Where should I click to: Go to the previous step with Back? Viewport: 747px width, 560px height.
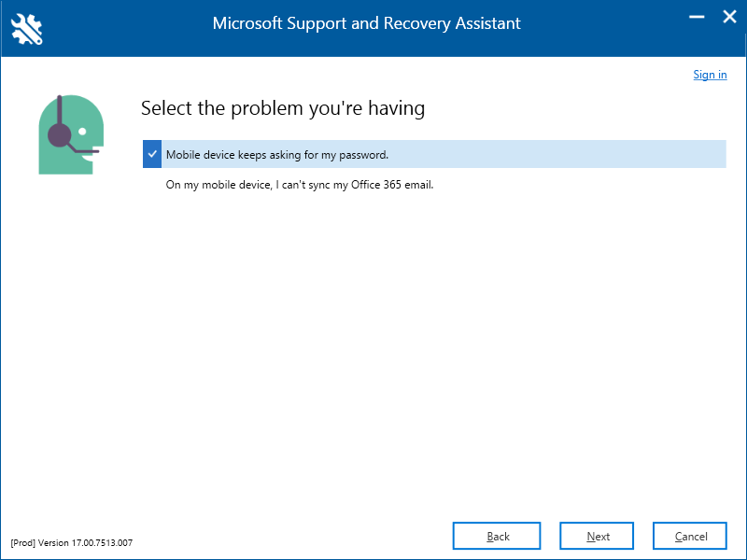click(497, 536)
